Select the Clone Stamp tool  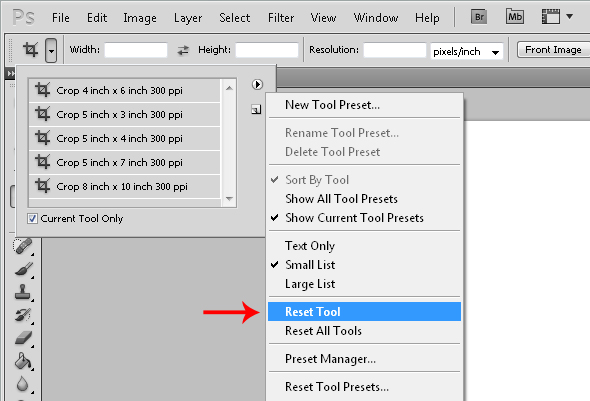point(23,292)
